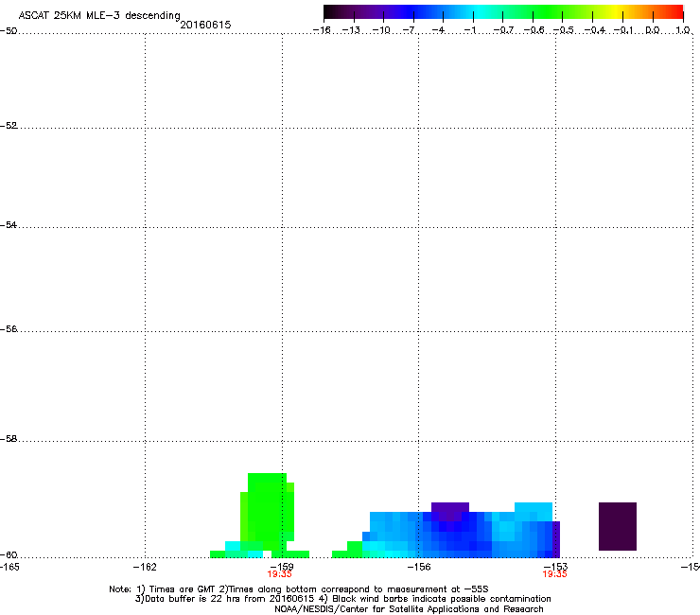Click the date label 20160615 beside the title

coord(205,25)
